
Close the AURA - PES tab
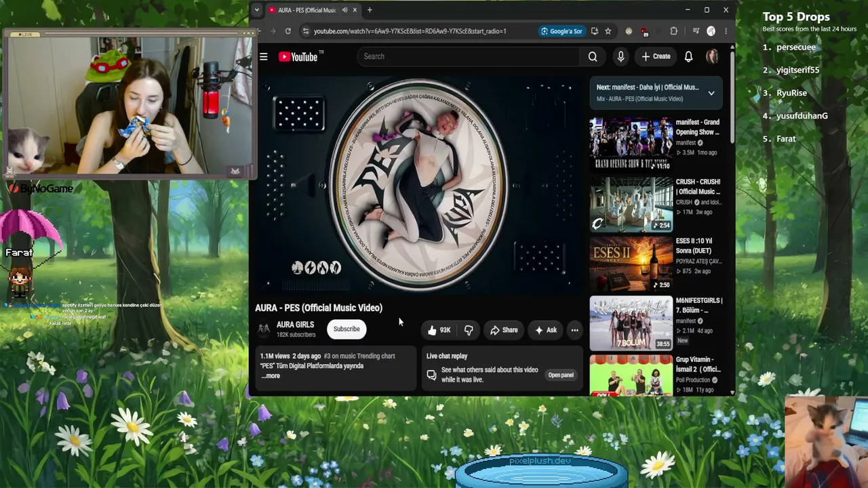click(355, 10)
